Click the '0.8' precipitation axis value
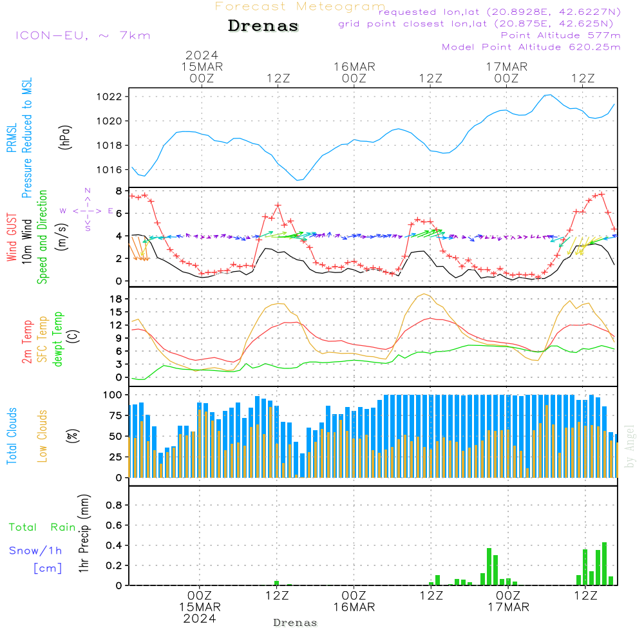This screenshot has height=644, width=644. (114, 505)
